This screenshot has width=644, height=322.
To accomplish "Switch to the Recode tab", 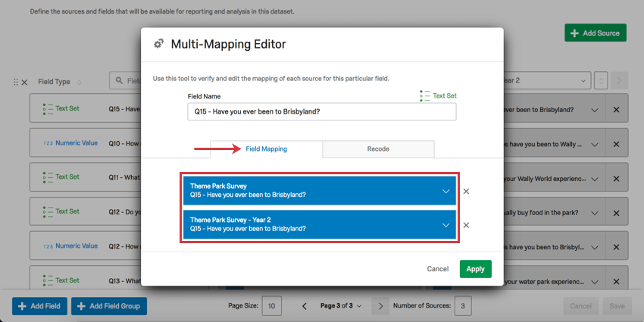I will 378,149.
